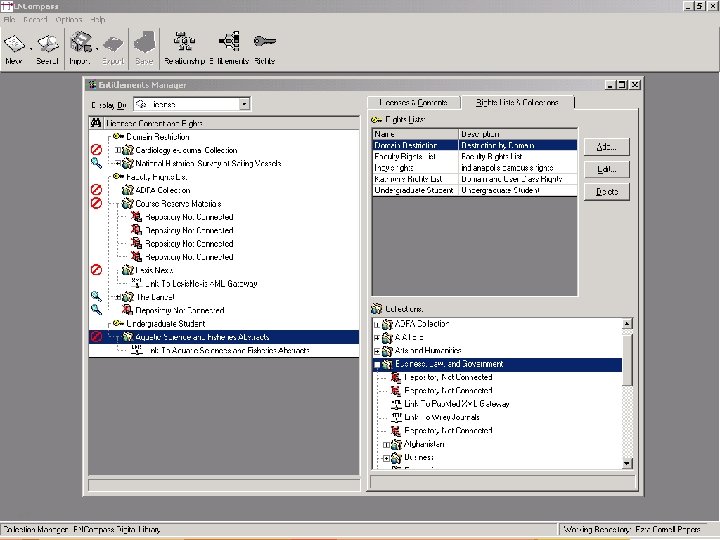720x540 pixels.
Task: Click the magnifier icon beside The Lancet
Action: [96, 297]
